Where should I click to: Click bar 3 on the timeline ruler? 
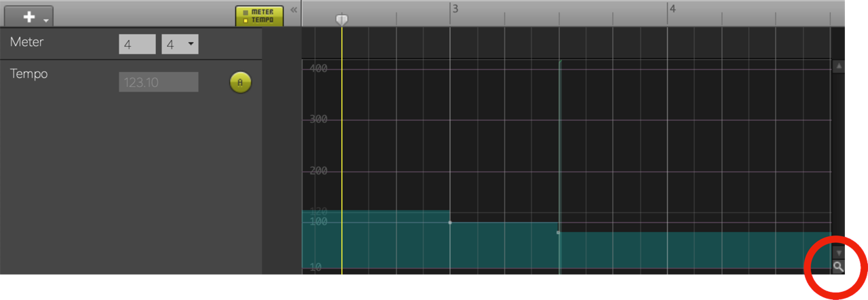[455, 10]
